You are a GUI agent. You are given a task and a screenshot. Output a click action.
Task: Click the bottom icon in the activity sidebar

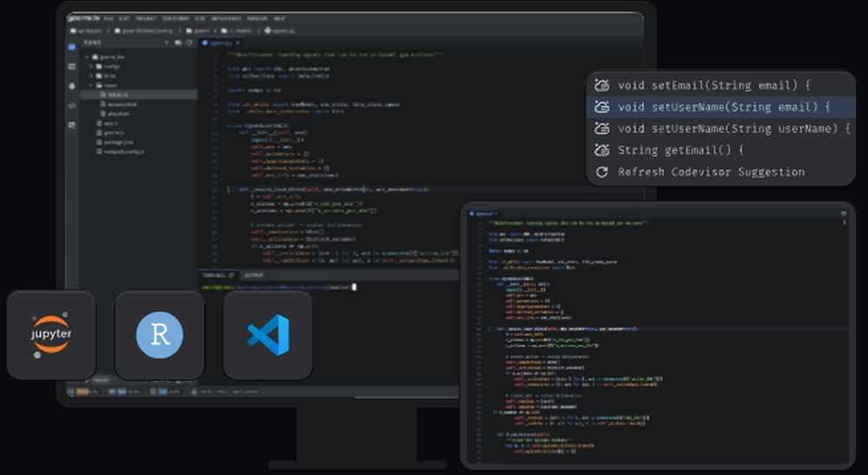tap(72, 126)
